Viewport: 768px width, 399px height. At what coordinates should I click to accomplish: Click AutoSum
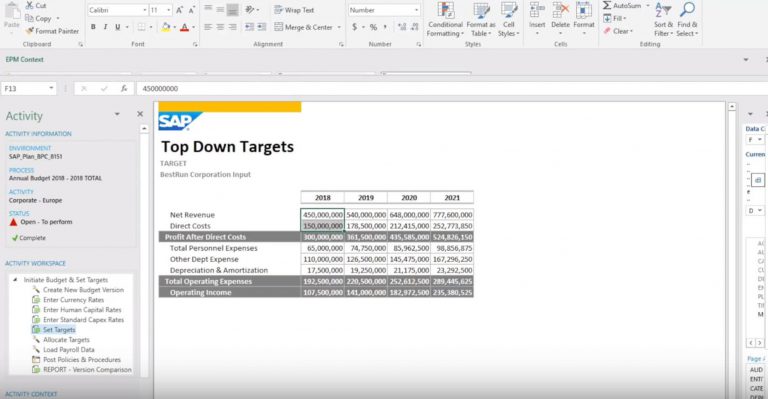point(622,5)
